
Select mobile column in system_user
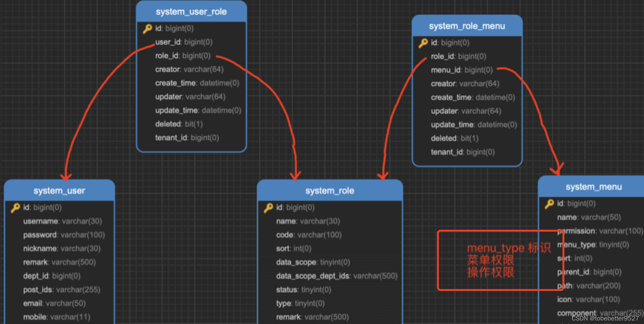(57, 317)
